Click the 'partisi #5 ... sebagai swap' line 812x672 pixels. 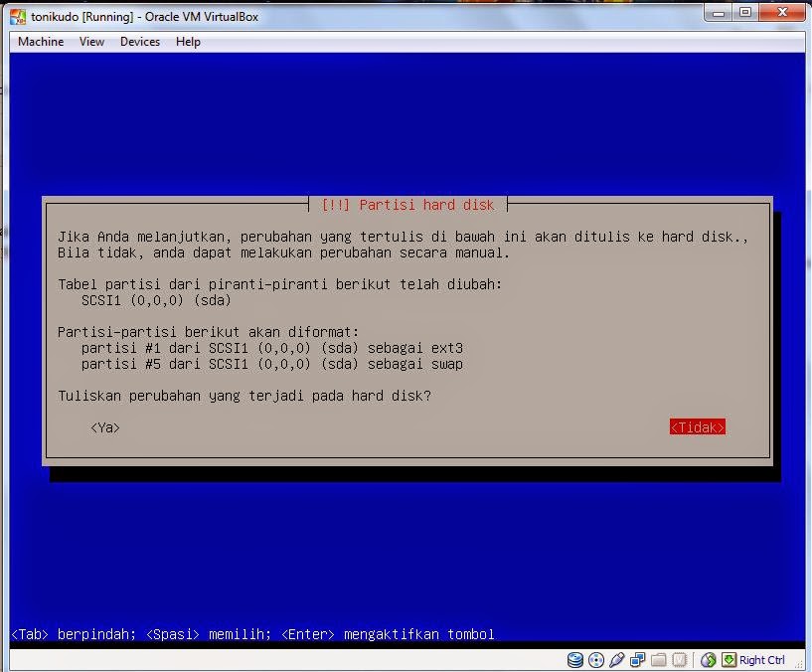(272, 364)
